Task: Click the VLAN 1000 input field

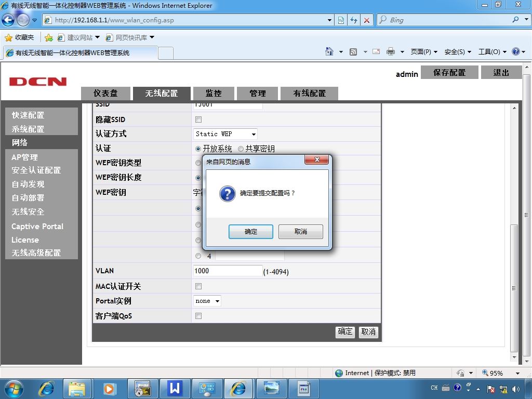Action: 228,271
